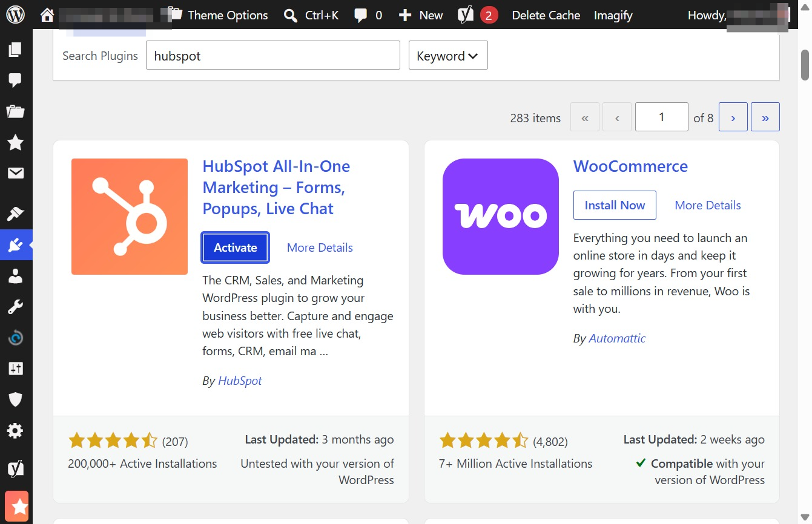Screen dimensions: 812x524
Task: Click the HubSpot star rating
Action: (x=113, y=440)
